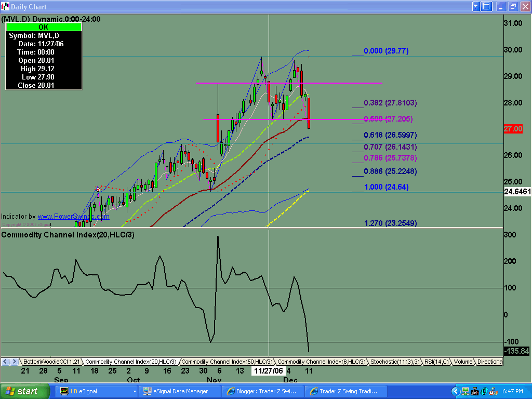Select Commodity Channel Index(6,HLC/3) tab
532x399 pixels.
click(x=321, y=362)
